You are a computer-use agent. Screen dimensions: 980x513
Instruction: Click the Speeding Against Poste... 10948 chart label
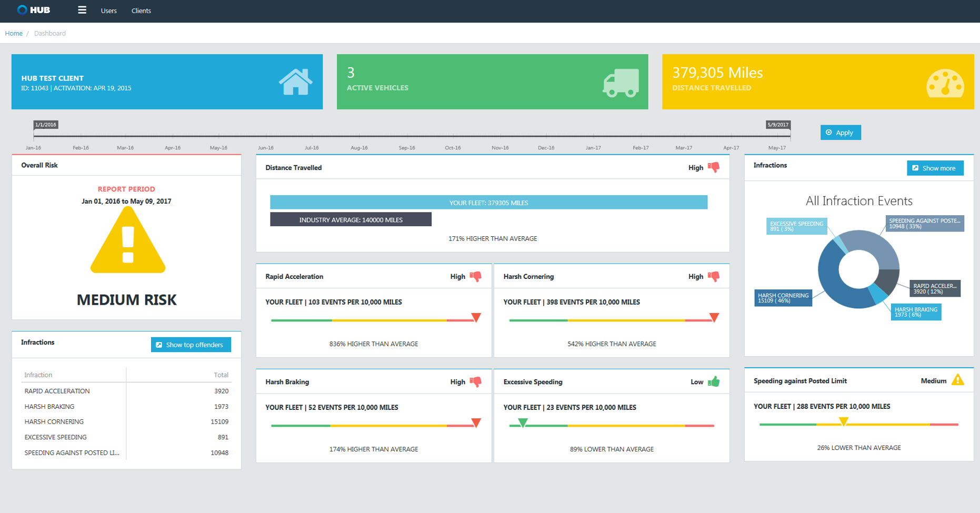[x=925, y=223]
